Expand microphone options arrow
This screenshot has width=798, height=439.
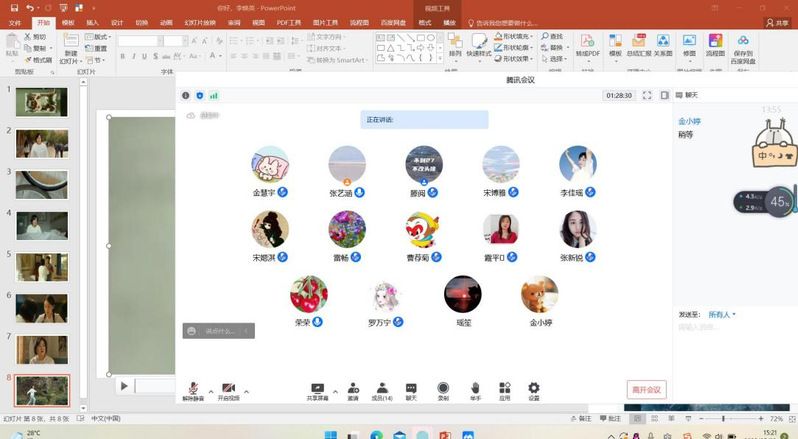(x=209, y=391)
